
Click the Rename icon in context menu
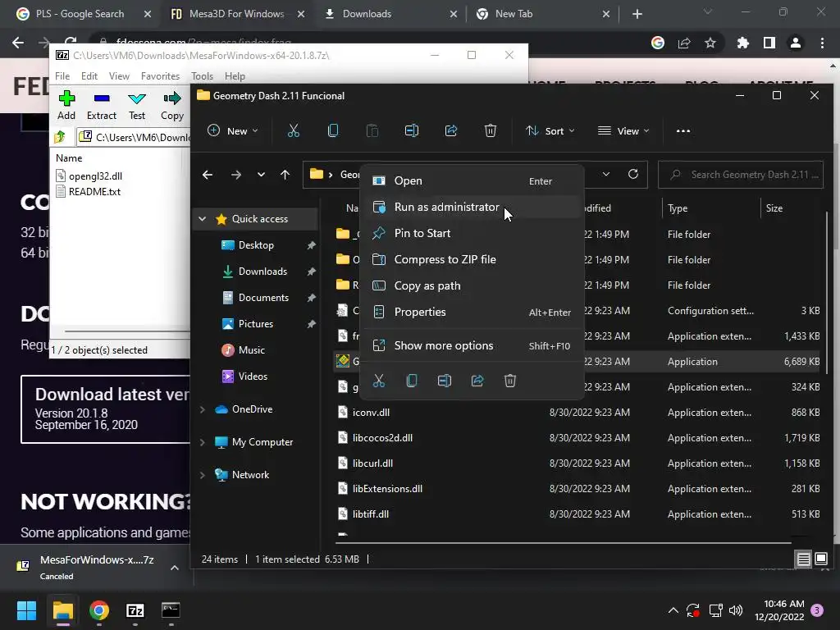444,381
